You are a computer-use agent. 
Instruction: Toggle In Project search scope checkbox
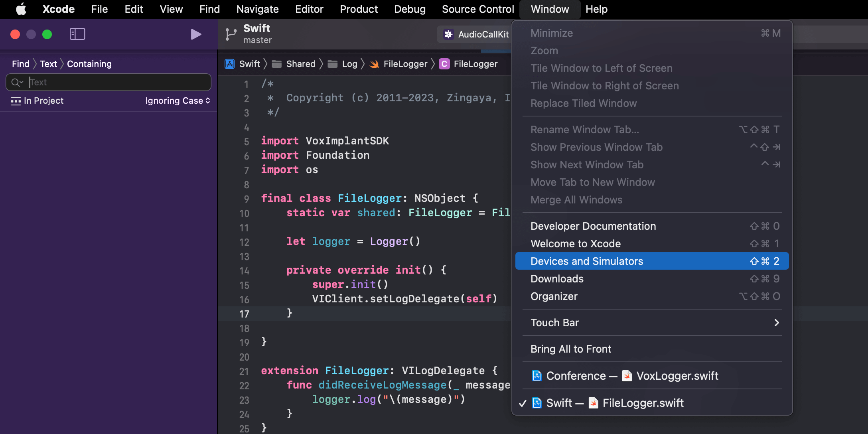coord(16,101)
